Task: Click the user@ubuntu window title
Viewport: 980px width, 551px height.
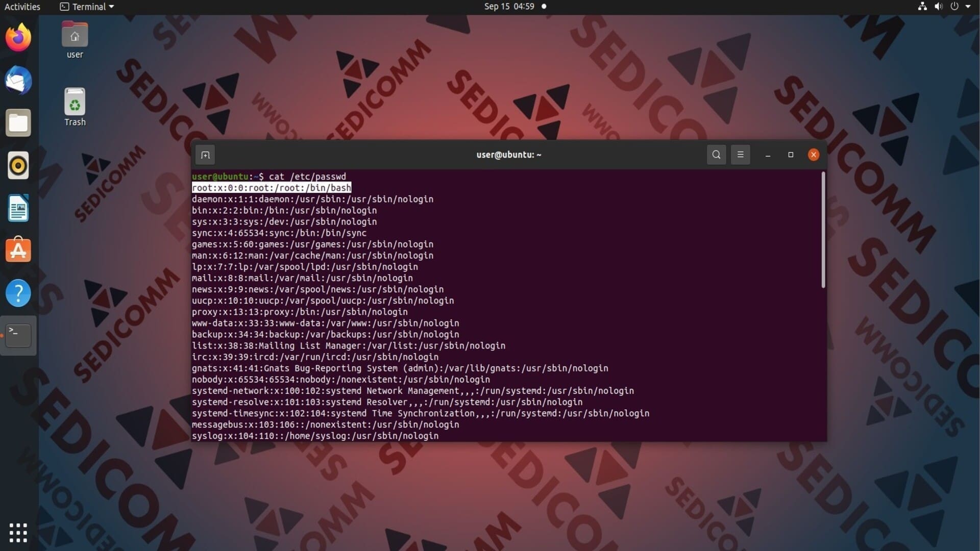Action: click(509, 155)
